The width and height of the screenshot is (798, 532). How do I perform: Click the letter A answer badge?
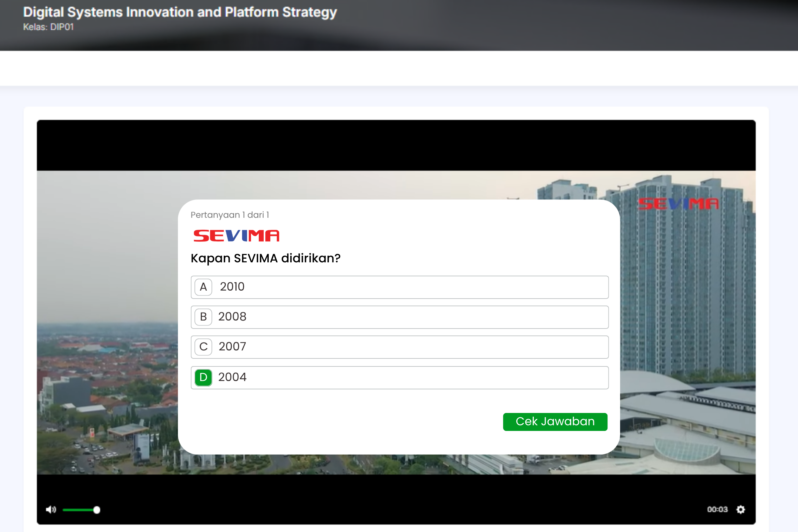203,287
